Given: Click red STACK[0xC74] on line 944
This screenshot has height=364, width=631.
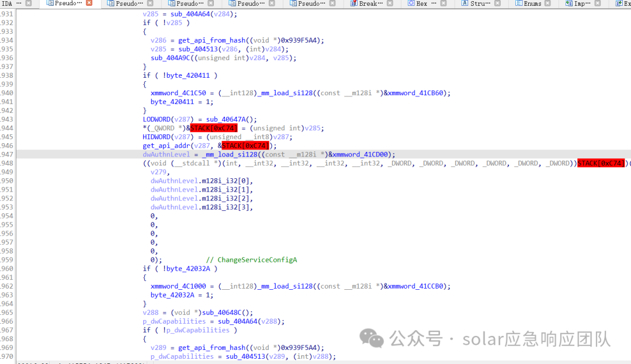Looking at the screenshot, I should click(x=214, y=129).
